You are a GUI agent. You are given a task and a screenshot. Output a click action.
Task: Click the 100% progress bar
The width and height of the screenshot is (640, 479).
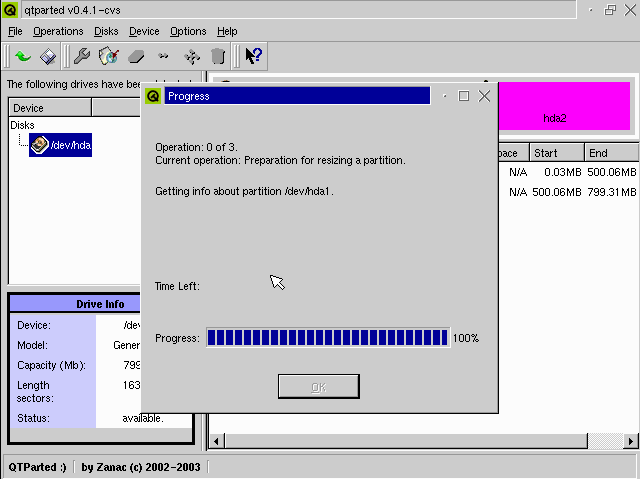[x=328, y=338]
